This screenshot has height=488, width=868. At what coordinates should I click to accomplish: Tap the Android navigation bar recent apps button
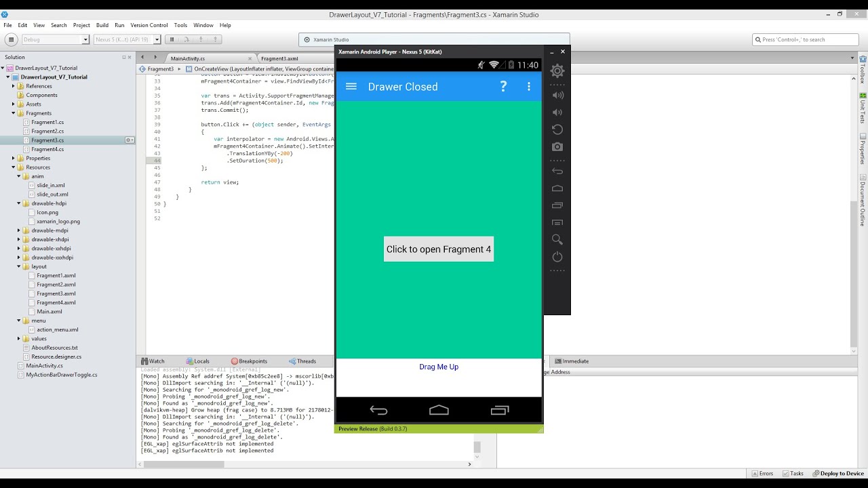500,410
